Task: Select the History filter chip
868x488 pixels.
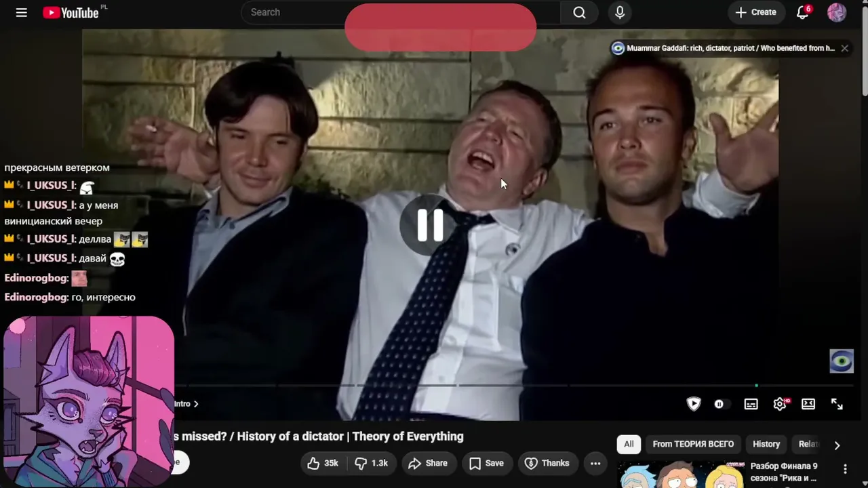Action: click(x=766, y=444)
